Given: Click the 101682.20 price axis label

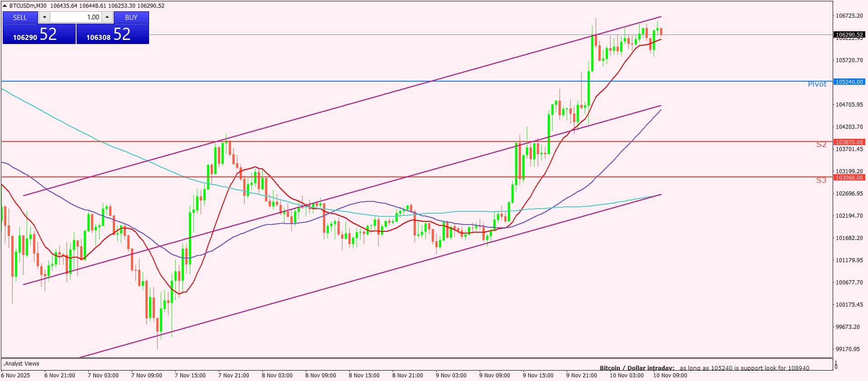Looking at the screenshot, I should pos(849,238).
